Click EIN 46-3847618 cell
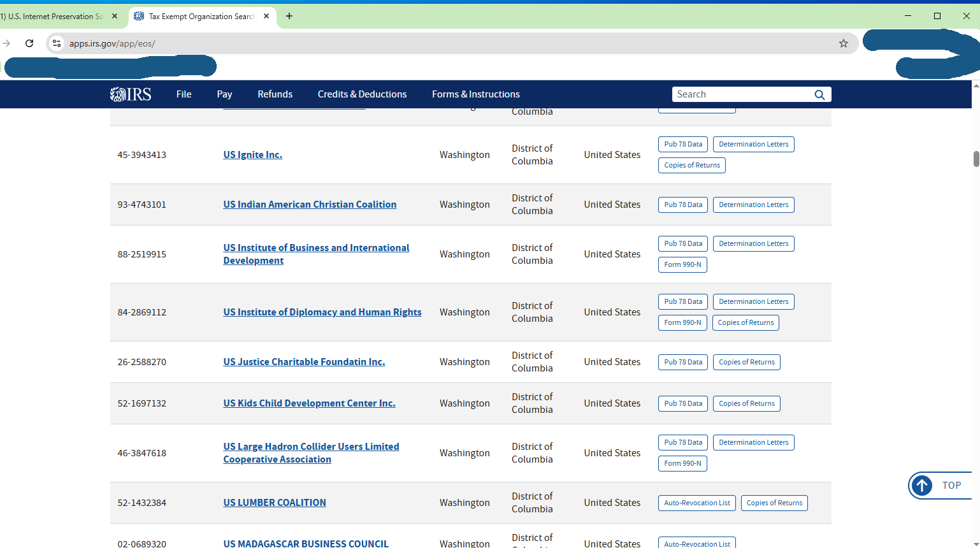This screenshot has height=548, width=980. [141, 453]
